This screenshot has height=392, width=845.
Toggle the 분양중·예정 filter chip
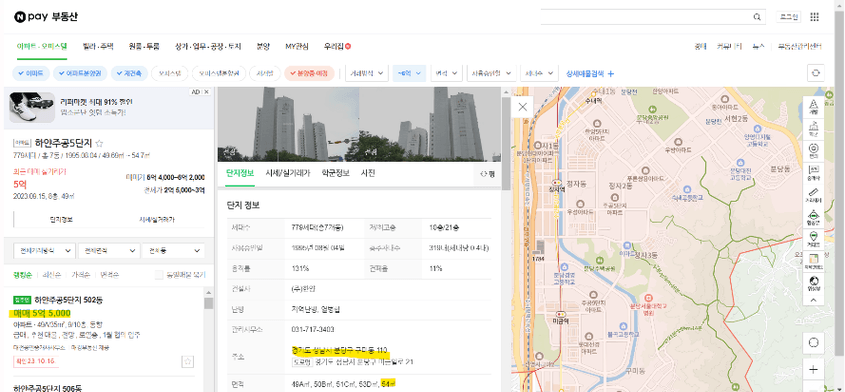[x=309, y=73]
